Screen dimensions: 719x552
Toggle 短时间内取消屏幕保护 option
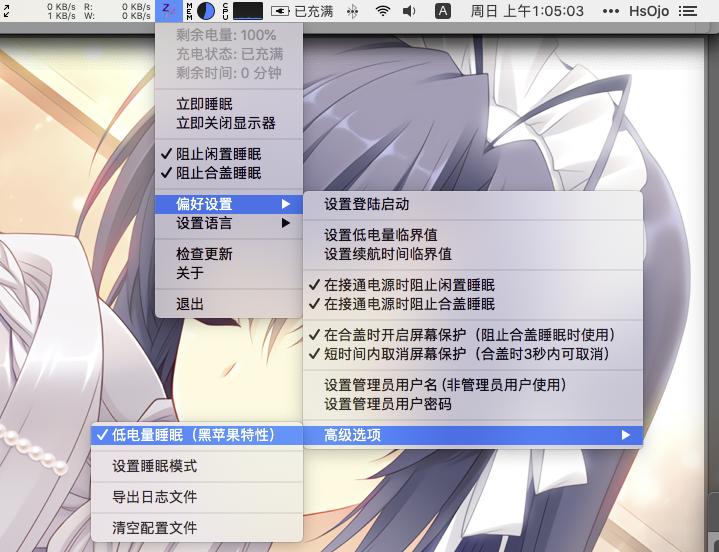pyautogui.click(x=473, y=354)
